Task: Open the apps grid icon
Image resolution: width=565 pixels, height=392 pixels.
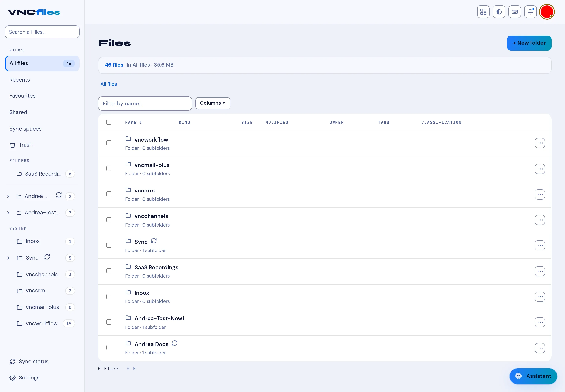Action: click(x=483, y=12)
